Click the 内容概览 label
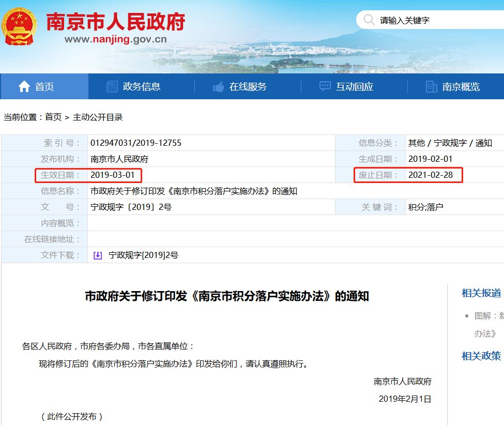Viewport: 504px width, 425px height. (60, 223)
